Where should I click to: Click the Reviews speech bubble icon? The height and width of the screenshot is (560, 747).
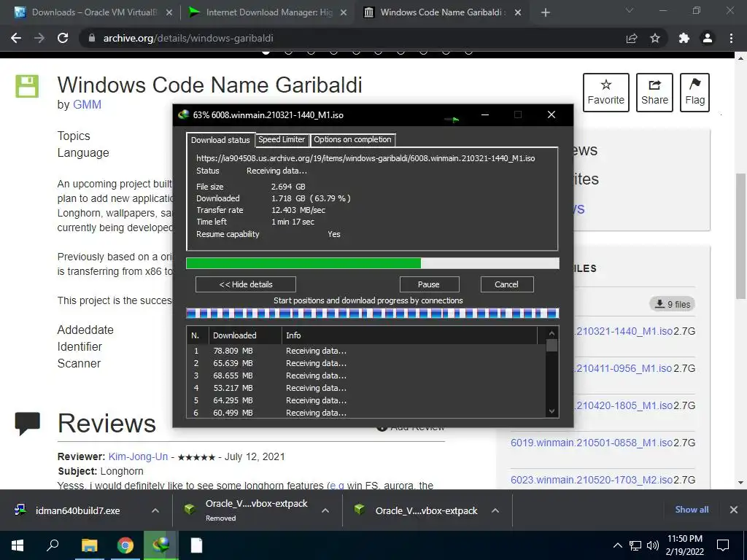28,424
